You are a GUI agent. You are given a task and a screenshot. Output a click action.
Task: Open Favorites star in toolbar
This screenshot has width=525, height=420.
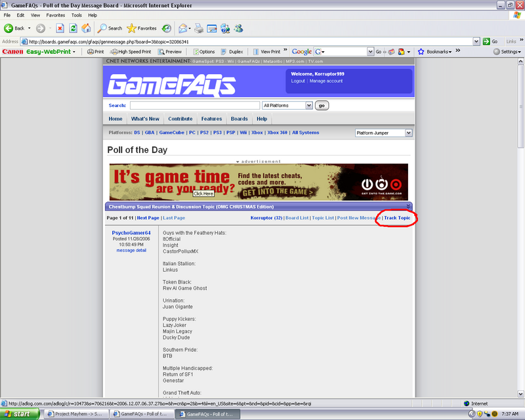(142, 28)
